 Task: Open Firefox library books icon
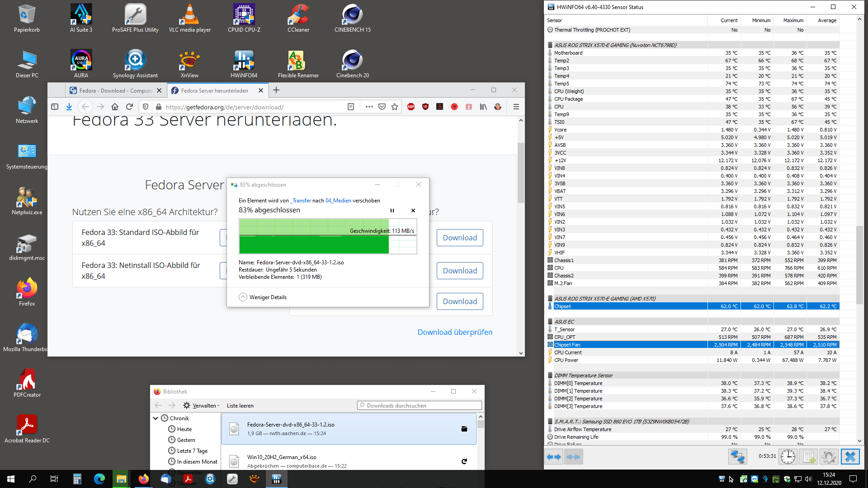click(x=483, y=107)
